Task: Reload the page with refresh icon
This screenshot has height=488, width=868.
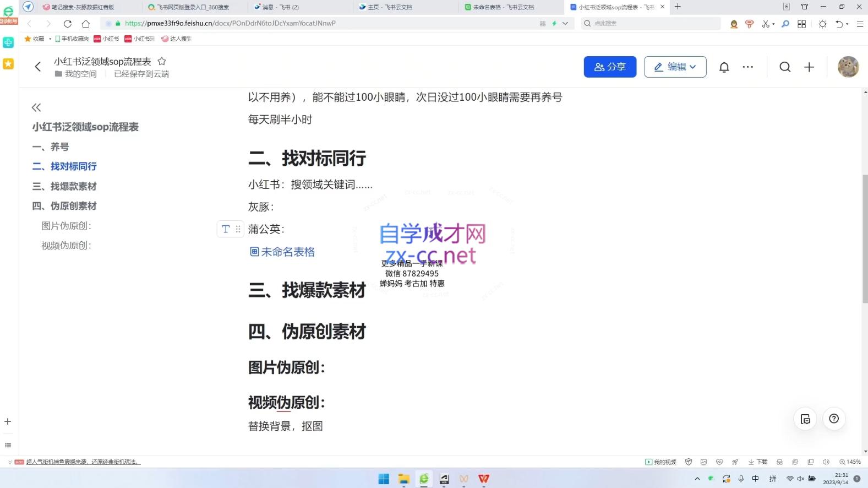Action: (x=68, y=24)
